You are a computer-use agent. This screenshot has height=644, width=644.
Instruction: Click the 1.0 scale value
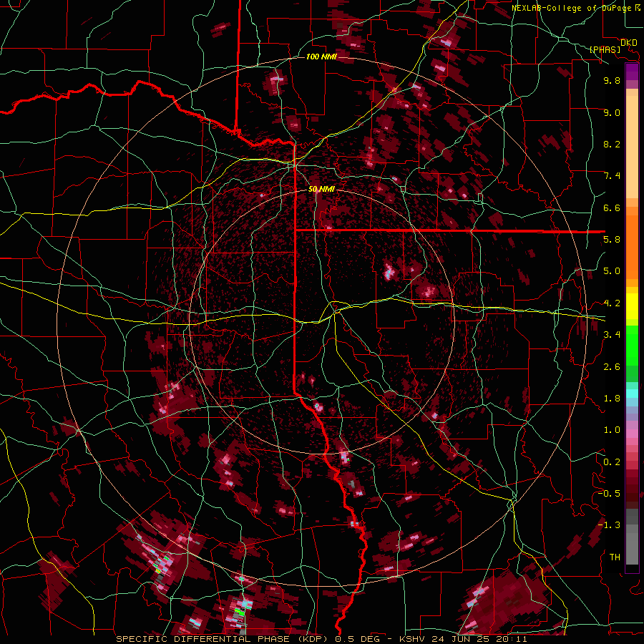[612, 430]
